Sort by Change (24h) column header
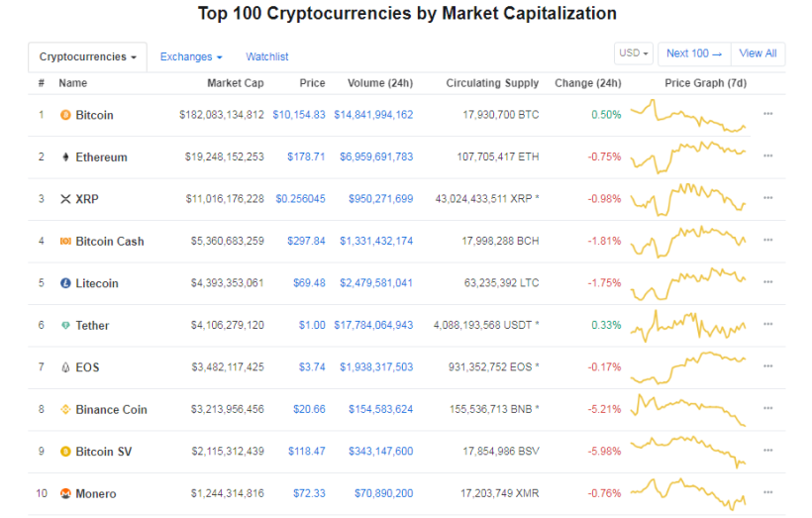The height and width of the screenshot is (518, 812). coord(588,83)
